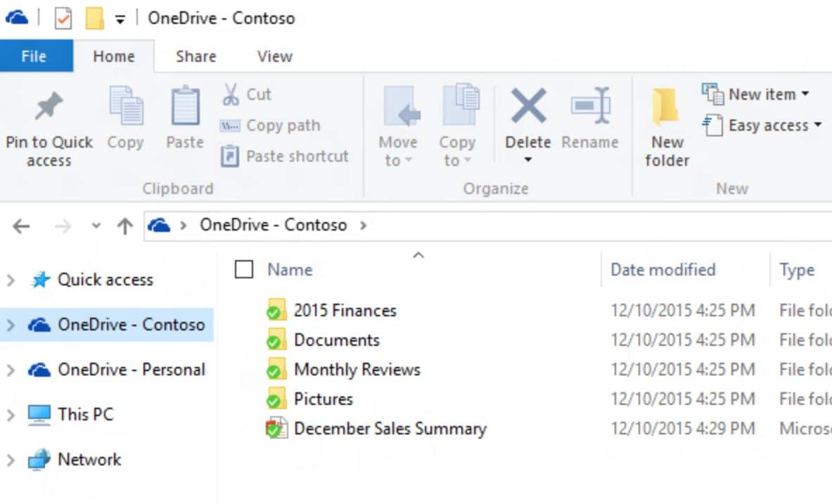Open the View ribbon tab
This screenshot has width=832, height=504.
coord(274,57)
